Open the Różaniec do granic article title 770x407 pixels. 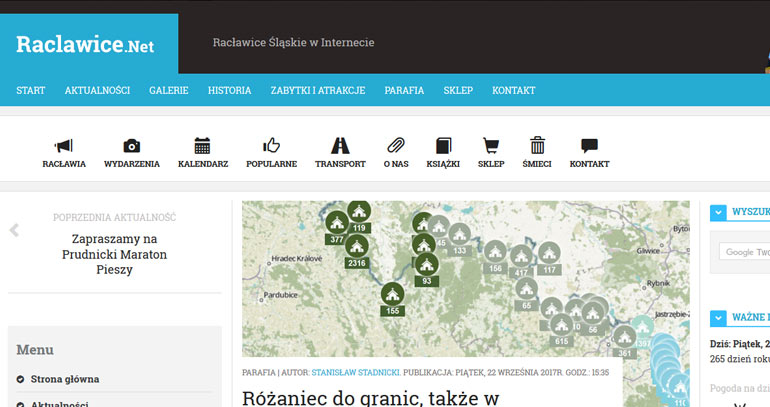pyautogui.click(x=371, y=398)
